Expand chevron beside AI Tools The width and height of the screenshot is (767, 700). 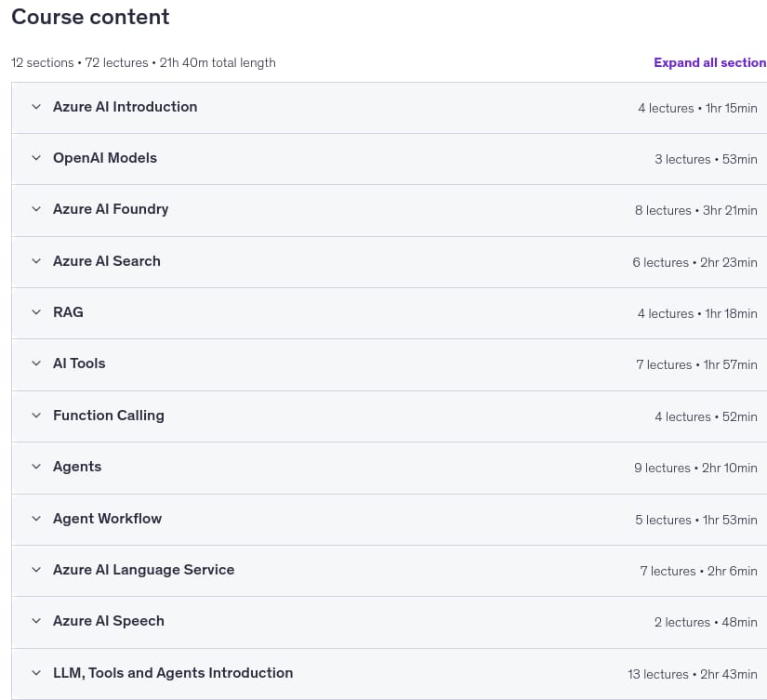pos(36,363)
